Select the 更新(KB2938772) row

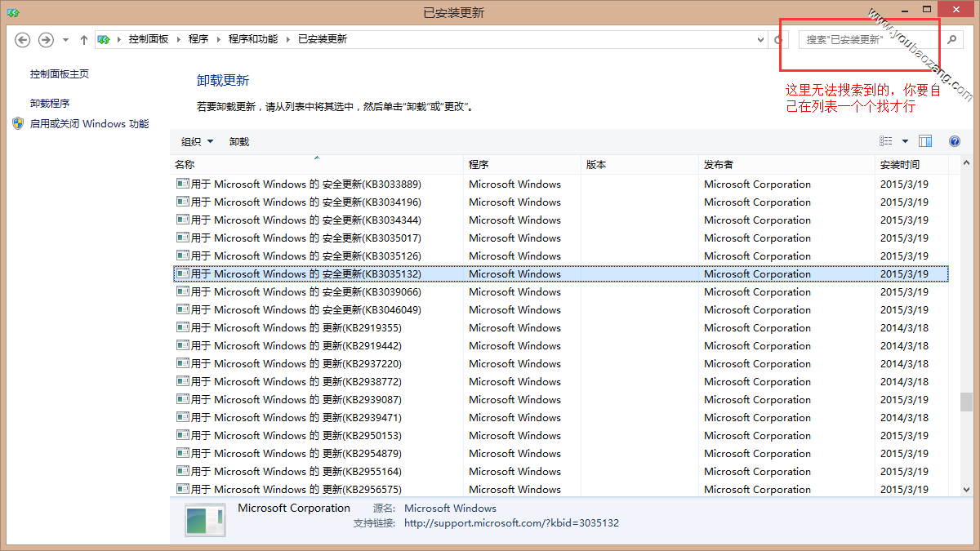[x=561, y=381]
